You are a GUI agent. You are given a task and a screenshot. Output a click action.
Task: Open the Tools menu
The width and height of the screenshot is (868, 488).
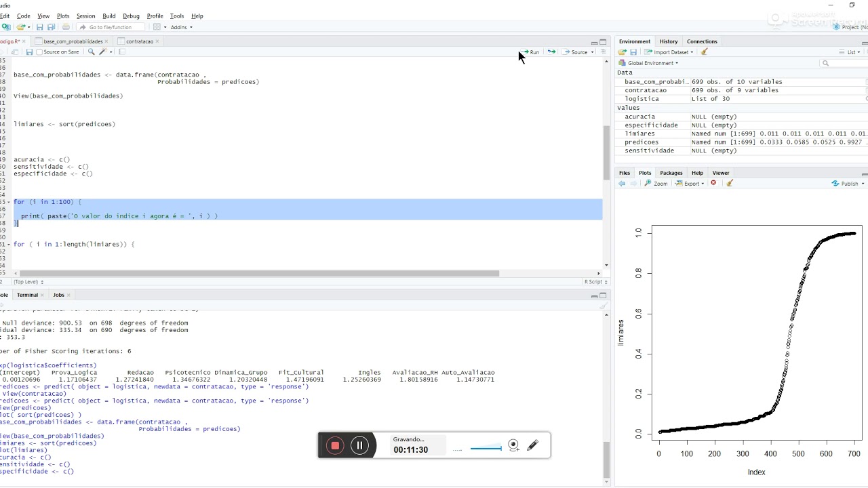(177, 16)
